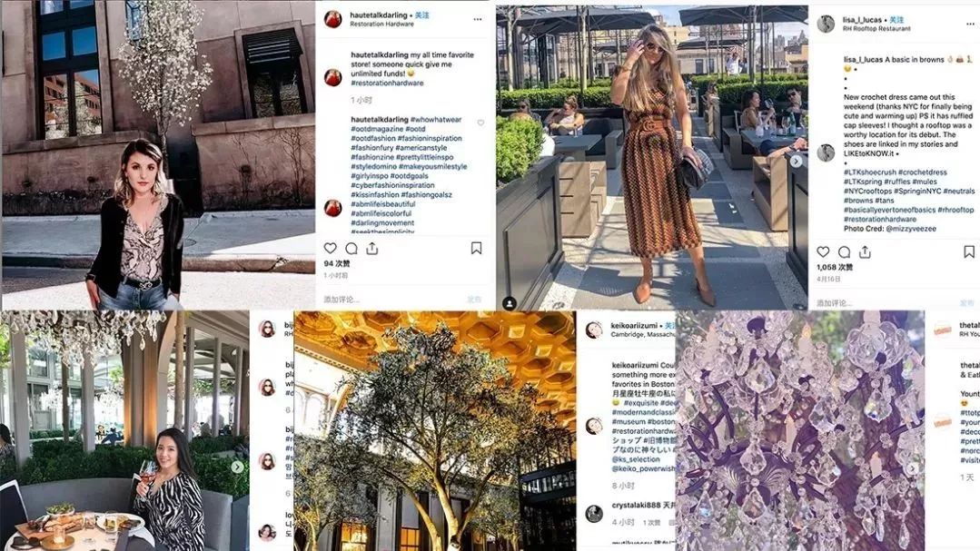Share the lisa_l_lucas post

click(865, 251)
